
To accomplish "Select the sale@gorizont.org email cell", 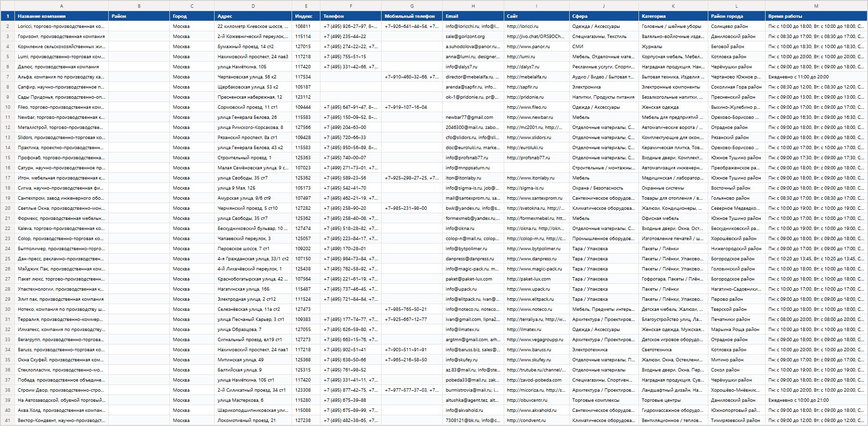I will pyautogui.click(x=473, y=37).
